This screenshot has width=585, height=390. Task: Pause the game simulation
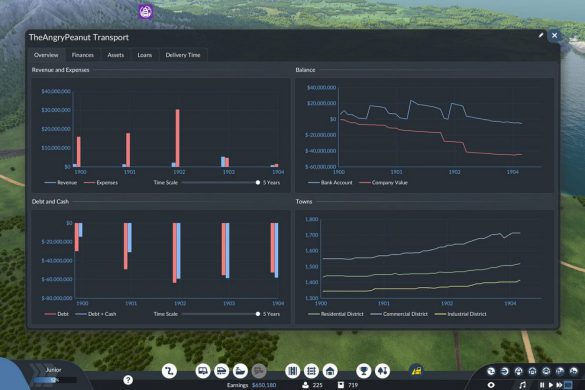[x=542, y=385]
